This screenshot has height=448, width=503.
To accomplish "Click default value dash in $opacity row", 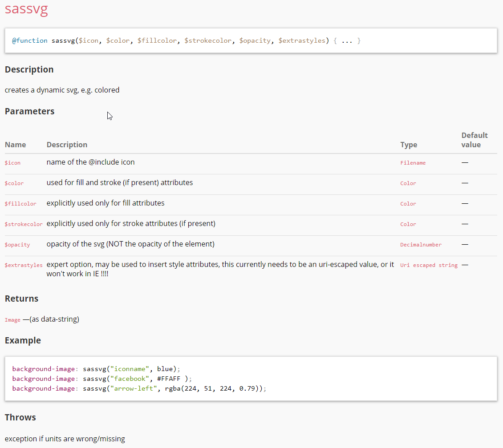I will (465, 244).
